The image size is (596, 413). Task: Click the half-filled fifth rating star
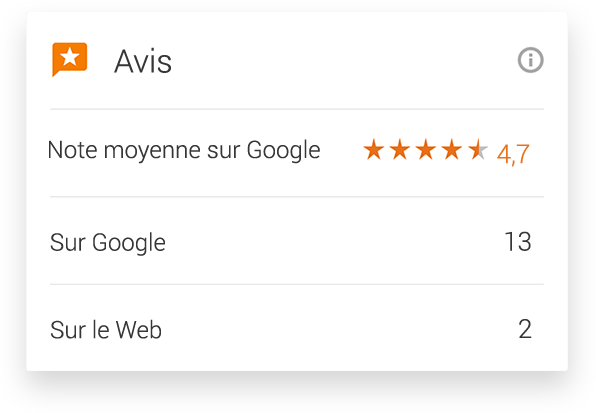click(x=478, y=149)
